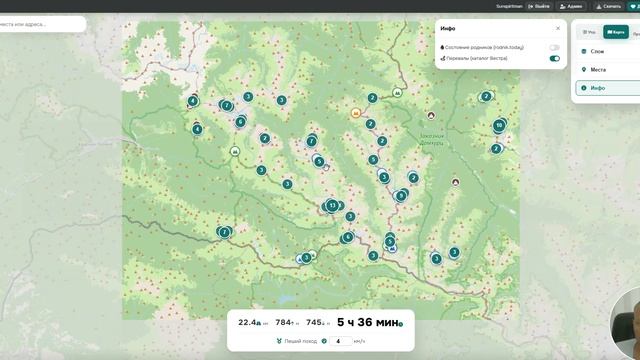The width and height of the screenshot is (640, 360).
Task: Click the Скачать download button
Action: click(x=609, y=6)
